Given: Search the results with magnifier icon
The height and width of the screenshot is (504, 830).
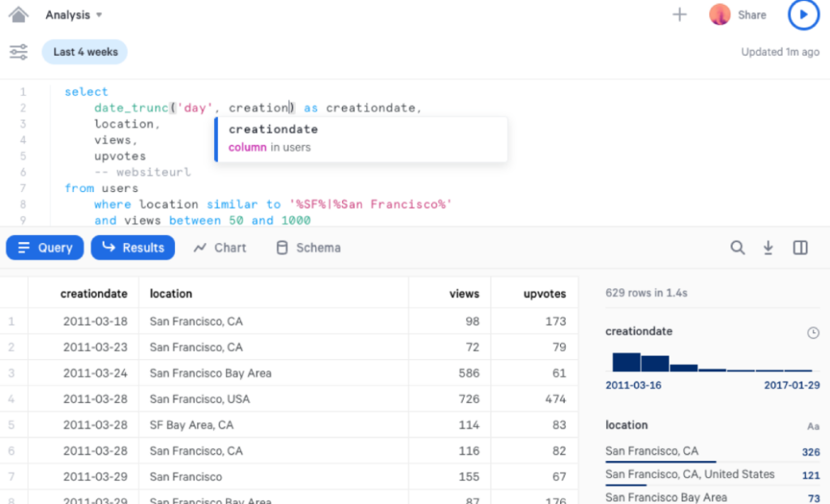Looking at the screenshot, I should point(738,247).
